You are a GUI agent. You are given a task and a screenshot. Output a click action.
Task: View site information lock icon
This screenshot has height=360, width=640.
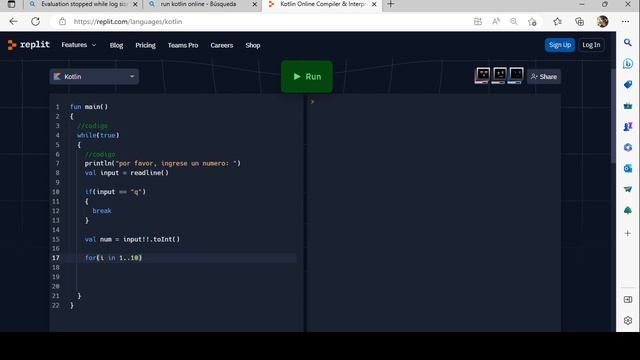(62, 22)
